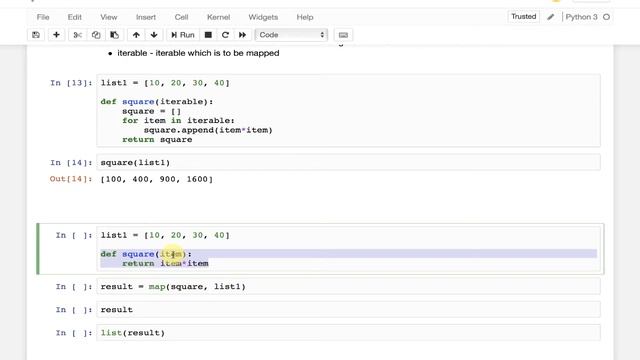Move selected cell down arrow
This screenshot has width=640, height=360.
154,35
